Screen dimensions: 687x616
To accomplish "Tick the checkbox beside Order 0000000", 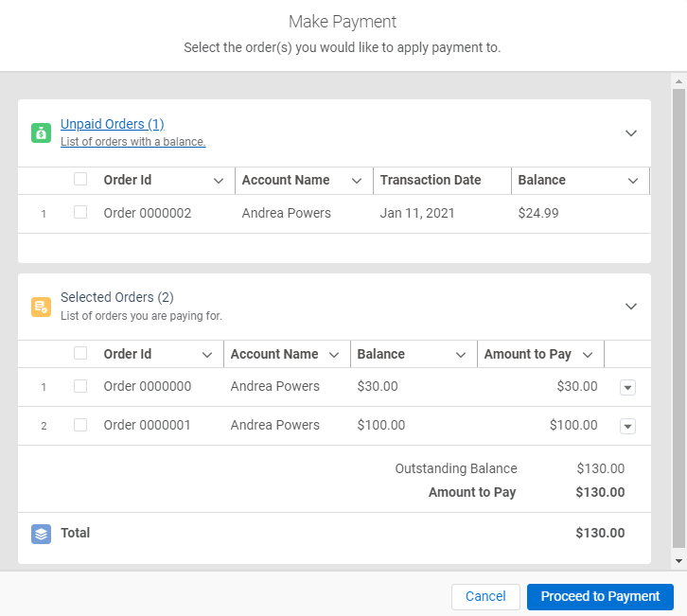I will [80, 386].
